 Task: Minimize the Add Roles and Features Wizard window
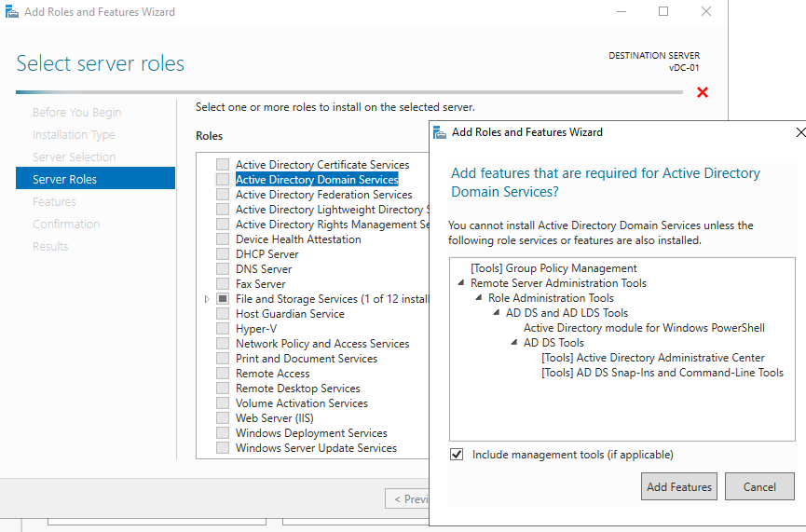[x=622, y=11]
